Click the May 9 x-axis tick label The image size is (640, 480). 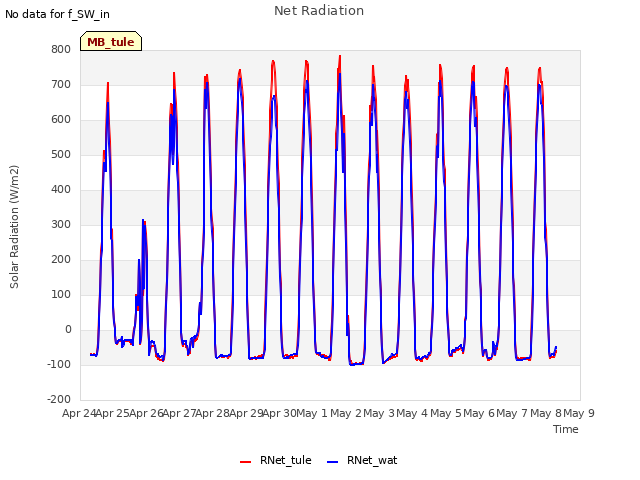579,413
